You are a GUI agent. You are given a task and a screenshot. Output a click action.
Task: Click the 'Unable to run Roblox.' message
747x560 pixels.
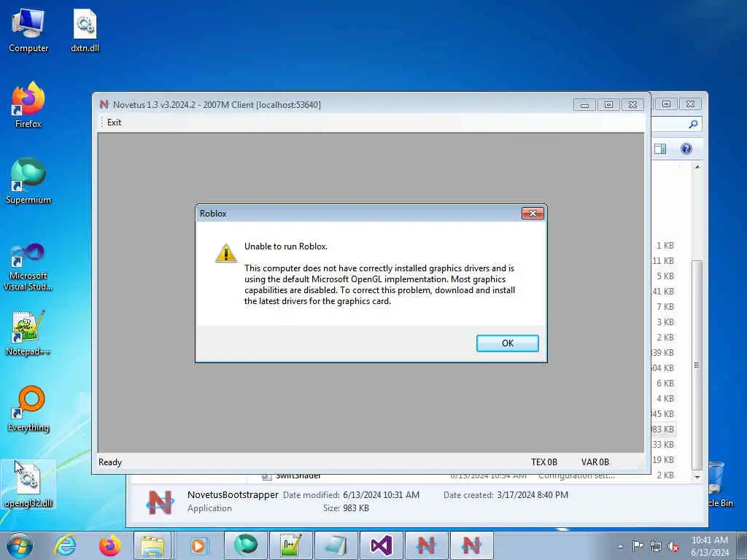[286, 246]
